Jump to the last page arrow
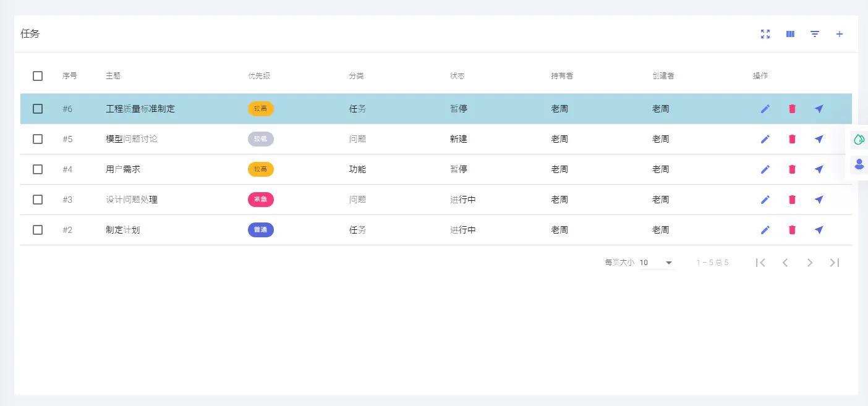 (x=835, y=263)
